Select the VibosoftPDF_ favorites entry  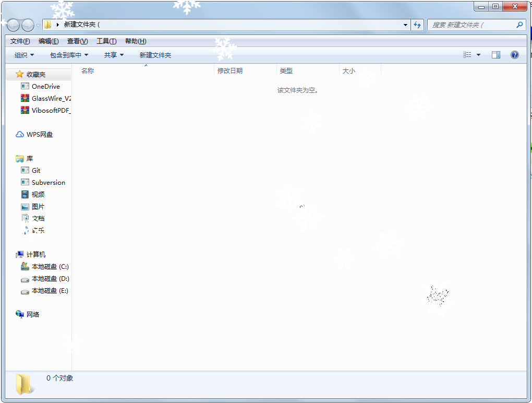click(51, 110)
